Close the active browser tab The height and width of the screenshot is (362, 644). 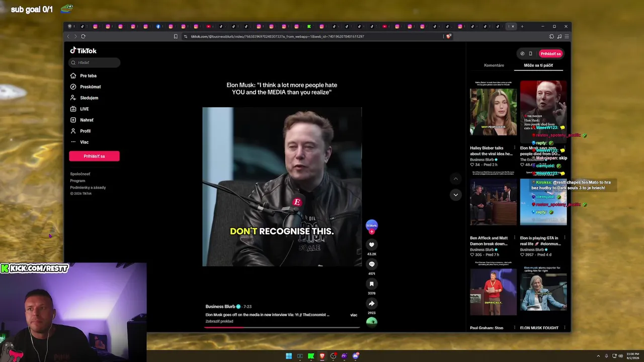(513, 26)
